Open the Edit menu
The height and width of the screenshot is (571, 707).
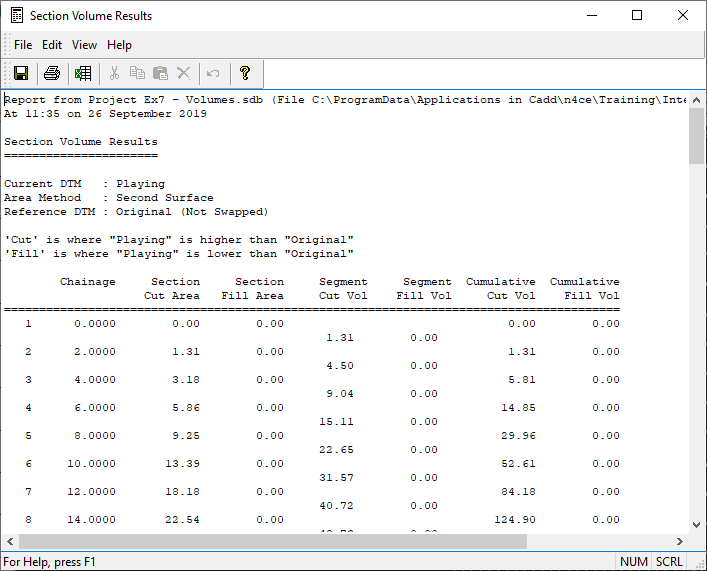[x=52, y=45]
